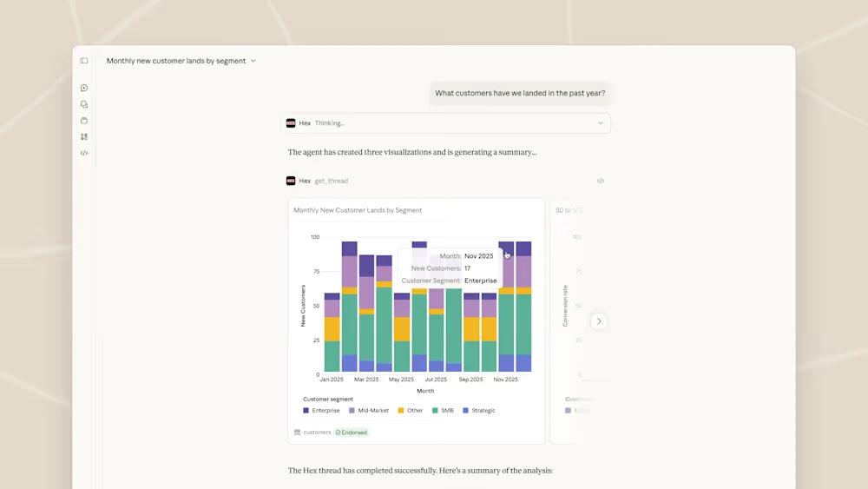Toggle the Mid-Market legend swatch
This screenshot has height=489, width=868.
coord(352,410)
